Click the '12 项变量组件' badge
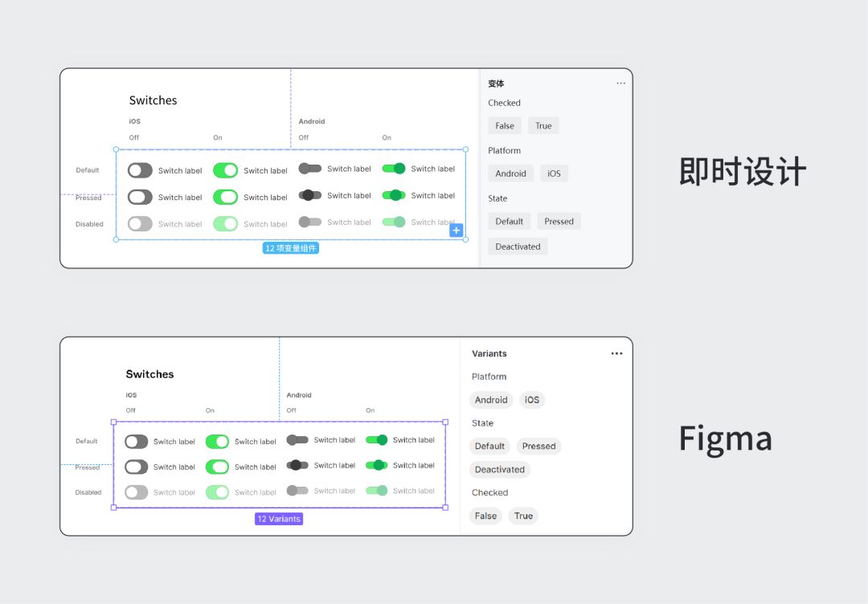Screen dimensions: 868x604 click(291, 248)
